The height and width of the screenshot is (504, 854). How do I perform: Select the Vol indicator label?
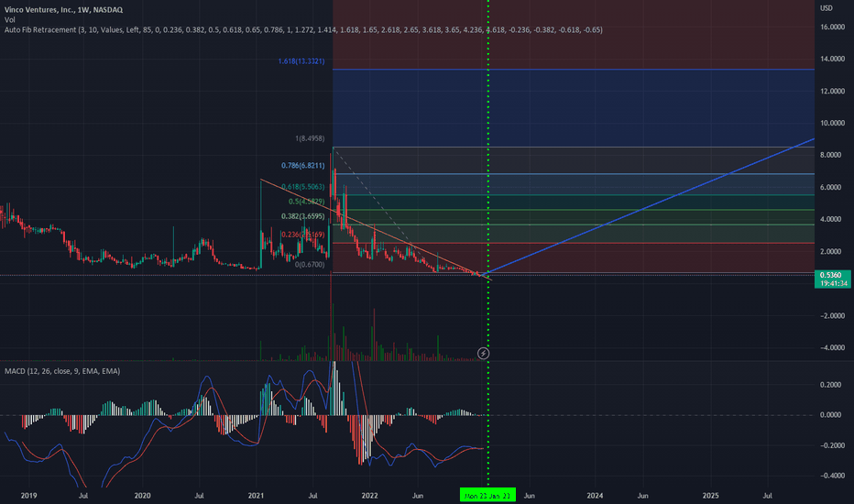[10, 19]
